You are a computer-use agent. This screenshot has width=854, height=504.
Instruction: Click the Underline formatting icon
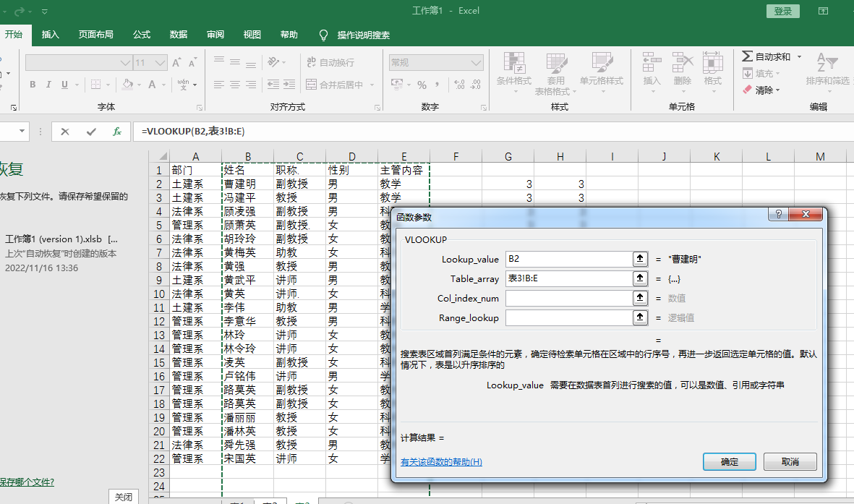point(65,85)
